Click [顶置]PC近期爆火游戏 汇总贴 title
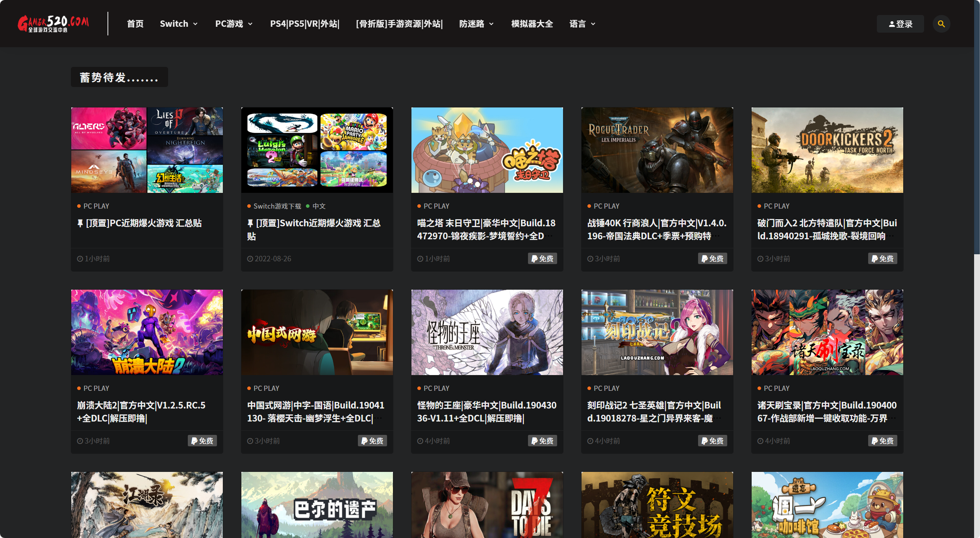The image size is (980, 538). (139, 223)
